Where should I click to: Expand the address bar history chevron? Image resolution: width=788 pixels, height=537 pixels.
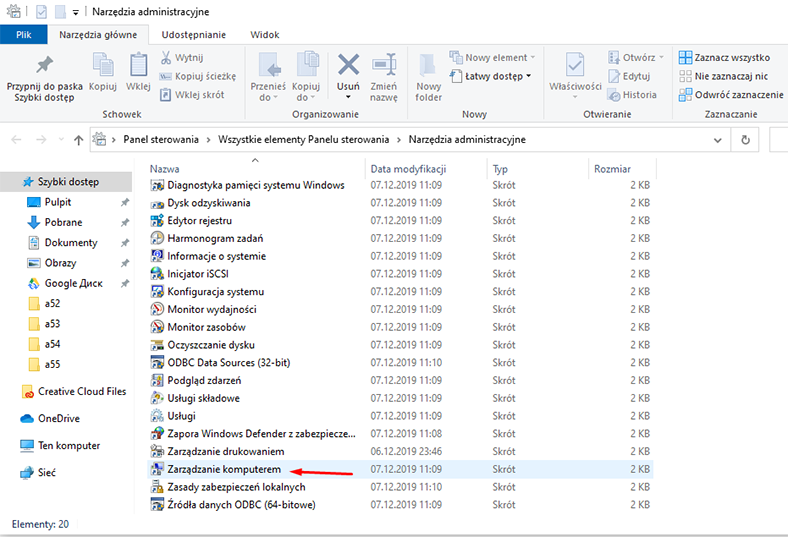tap(718, 140)
